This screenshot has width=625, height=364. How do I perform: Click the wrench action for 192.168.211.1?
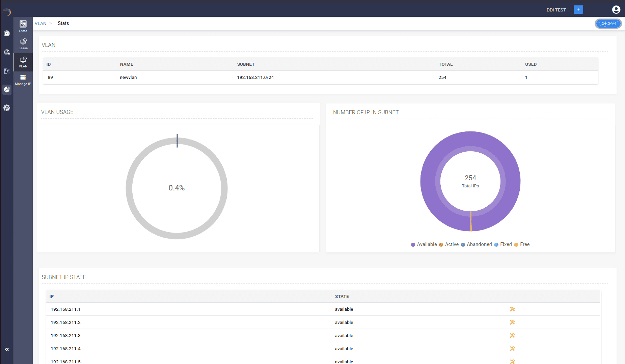pos(512,309)
